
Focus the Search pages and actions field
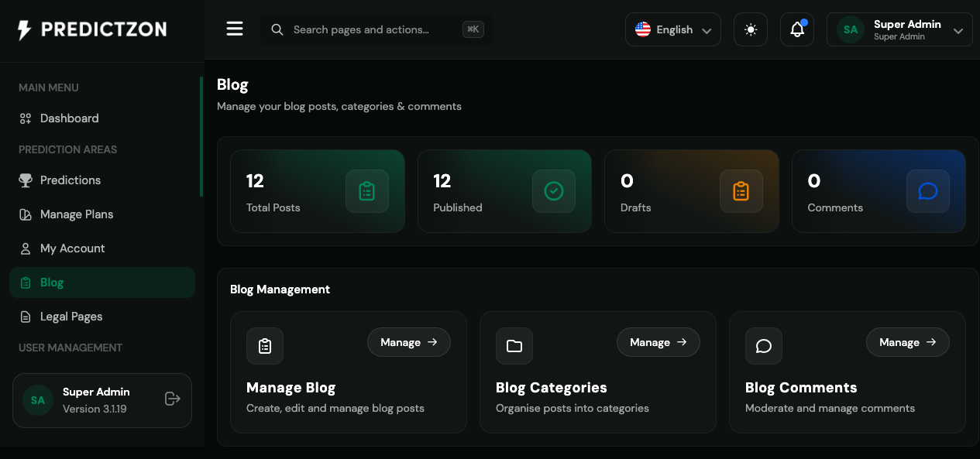pos(376,29)
